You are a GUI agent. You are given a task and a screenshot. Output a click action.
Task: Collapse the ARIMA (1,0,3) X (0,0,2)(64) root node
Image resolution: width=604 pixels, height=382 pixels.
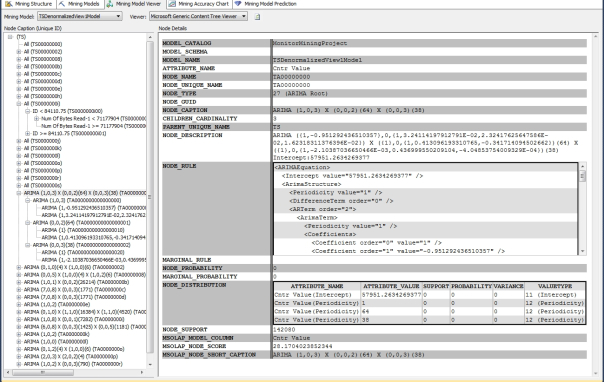18,193
